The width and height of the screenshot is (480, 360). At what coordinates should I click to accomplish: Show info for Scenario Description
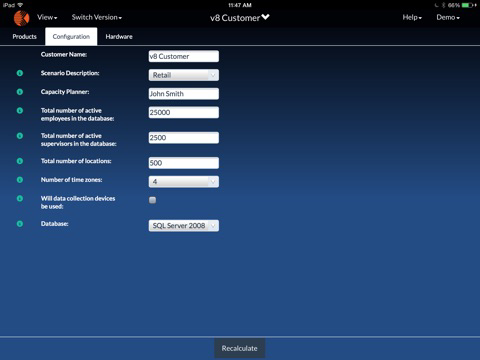point(20,73)
